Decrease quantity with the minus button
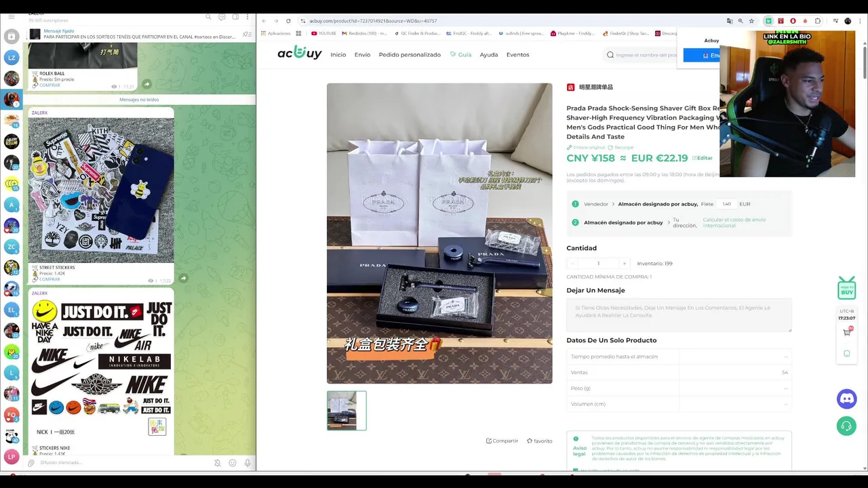 click(572, 264)
